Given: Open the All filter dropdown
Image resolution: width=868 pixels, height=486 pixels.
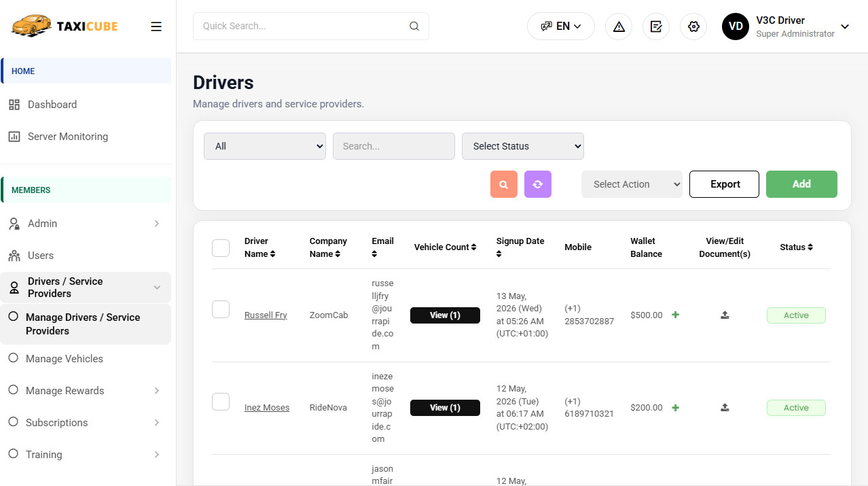Looking at the screenshot, I should coord(265,146).
